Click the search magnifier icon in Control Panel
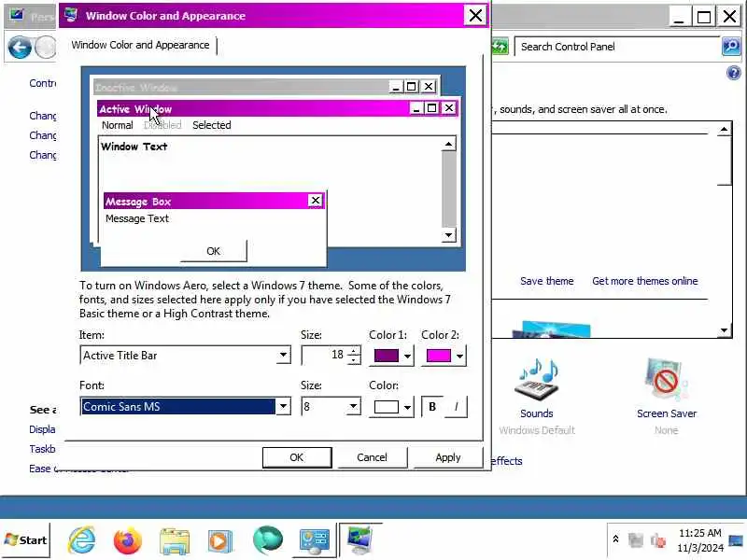747x560 pixels. pyautogui.click(x=731, y=46)
